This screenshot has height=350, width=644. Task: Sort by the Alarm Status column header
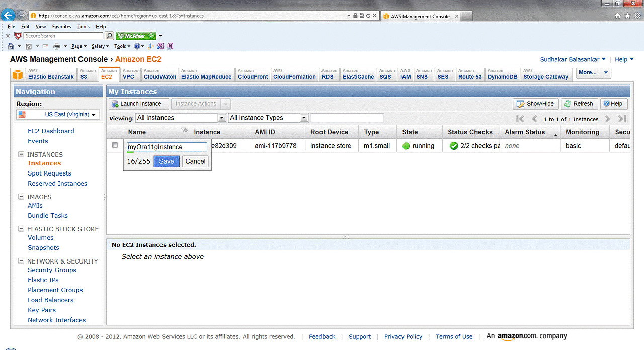(530, 132)
